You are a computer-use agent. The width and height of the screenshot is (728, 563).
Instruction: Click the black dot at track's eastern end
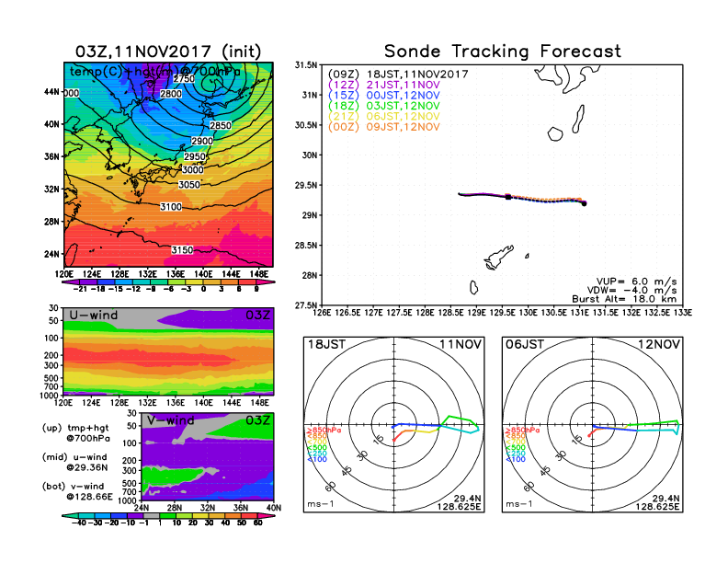584,203
